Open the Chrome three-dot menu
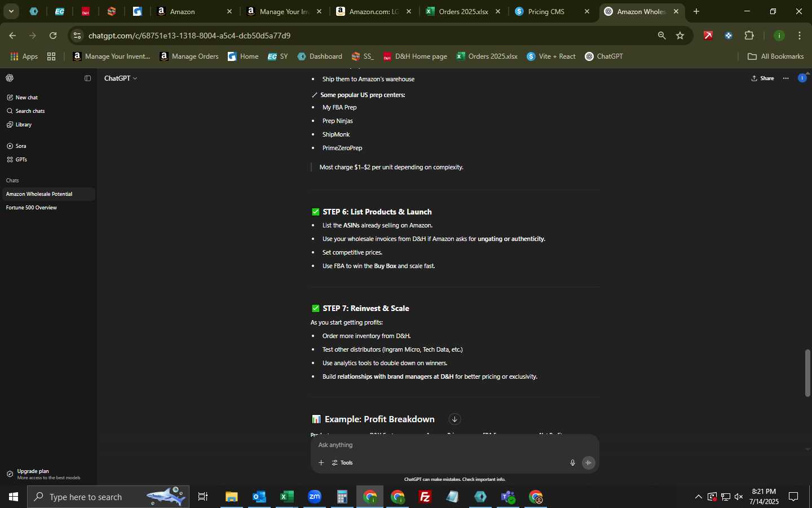 tap(800, 36)
